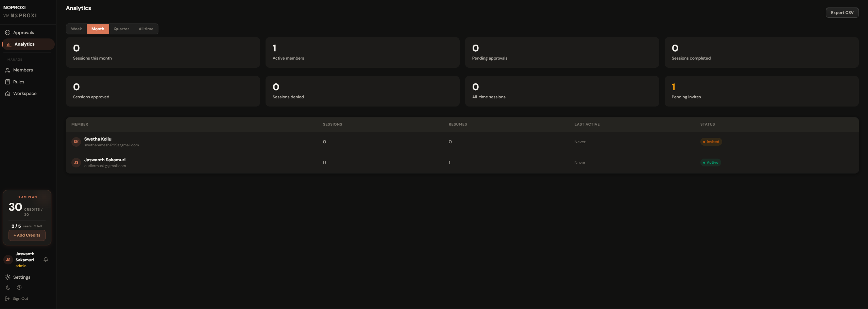The width and height of the screenshot is (868, 309).
Task: Click the Invited status badge
Action: 711,142
